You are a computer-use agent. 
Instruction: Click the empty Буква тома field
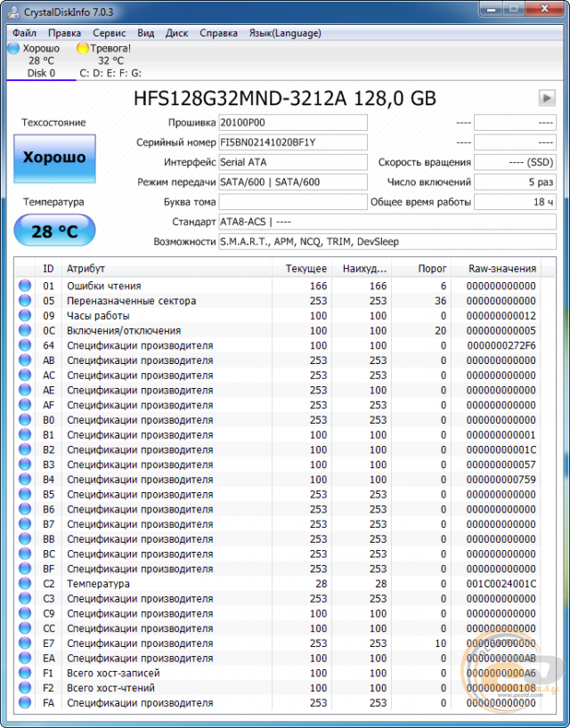(x=293, y=202)
